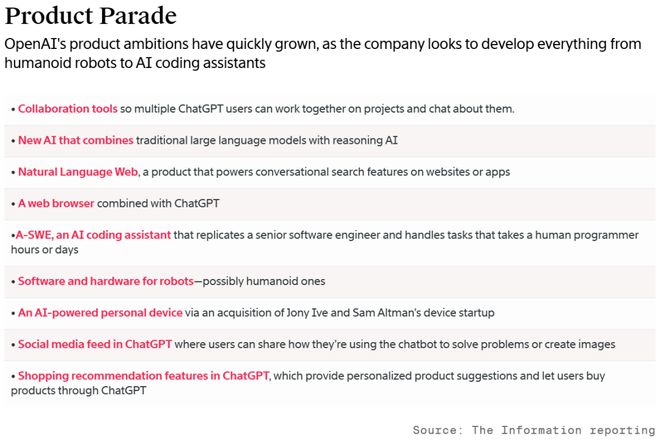The width and height of the screenshot is (660, 440).
Task: Click A web browser red text
Action: (x=56, y=203)
